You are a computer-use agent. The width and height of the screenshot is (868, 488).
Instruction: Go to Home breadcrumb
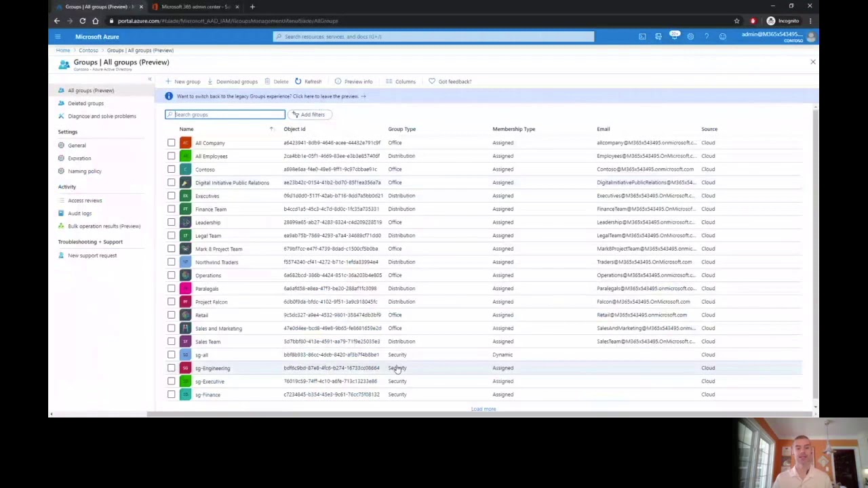pos(62,50)
